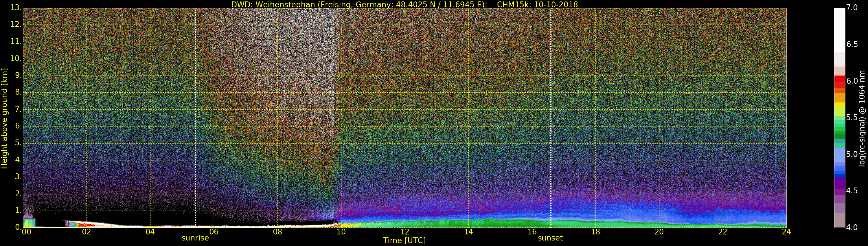Viewport: 868px width, 246px height.
Task: Click the 'Height above ground [km]' axis label
Action: tap(4, 118)
